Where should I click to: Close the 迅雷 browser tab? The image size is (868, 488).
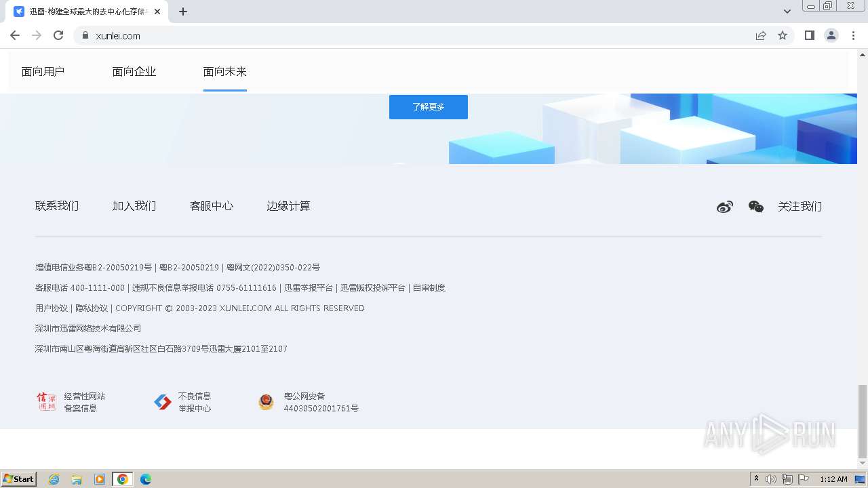(157, 12)
